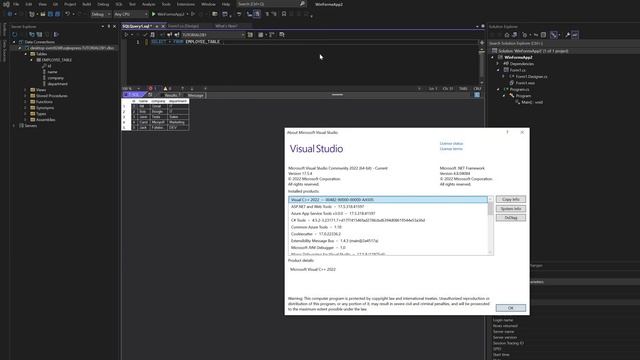The height and width of the screenshot is (360, 640).
Task: Select the name column in EMPLOYEE_TABLE
Action: pyautogui.click(x=53, y=72)
